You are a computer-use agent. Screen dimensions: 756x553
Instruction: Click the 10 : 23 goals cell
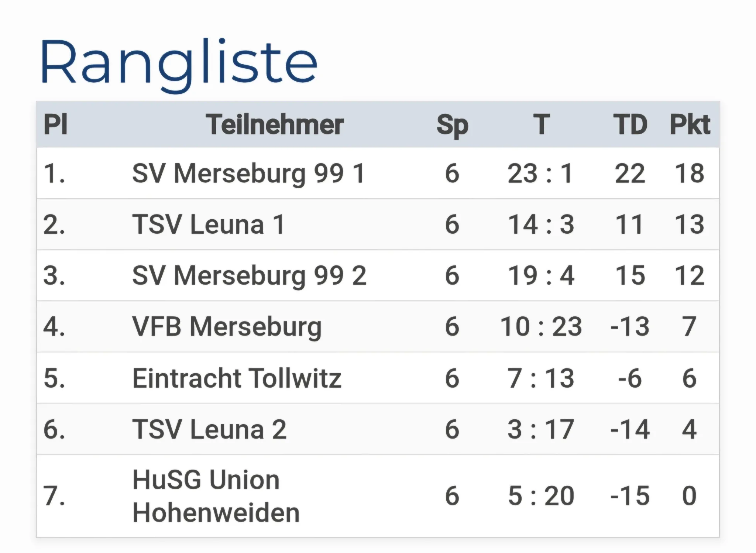coord(541,327)
